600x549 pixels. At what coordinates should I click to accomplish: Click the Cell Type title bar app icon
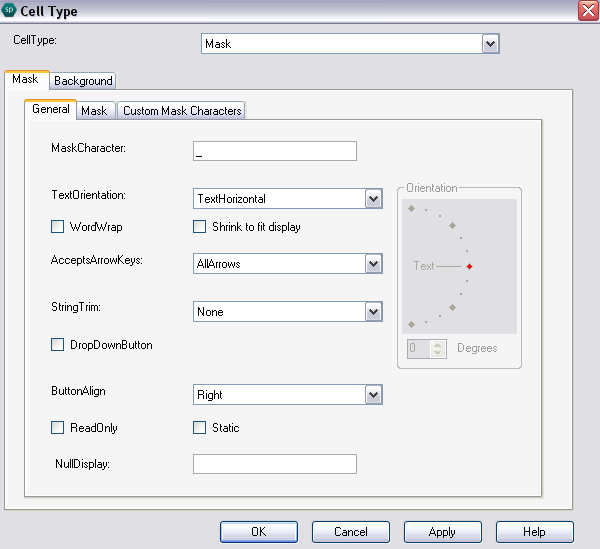pos(8,10)
